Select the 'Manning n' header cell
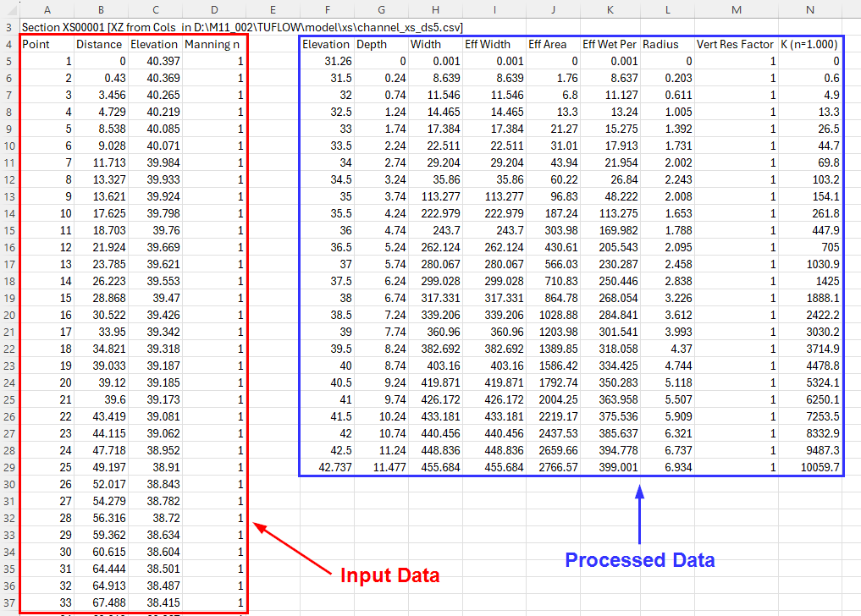The image size is (861, 616). coord(212,44)
